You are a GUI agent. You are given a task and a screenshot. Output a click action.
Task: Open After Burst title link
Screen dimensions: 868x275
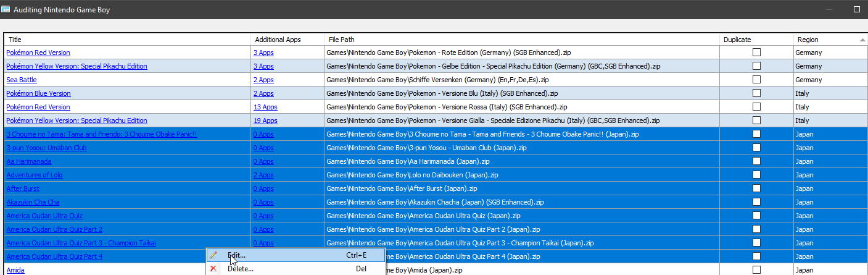(23, 188)
